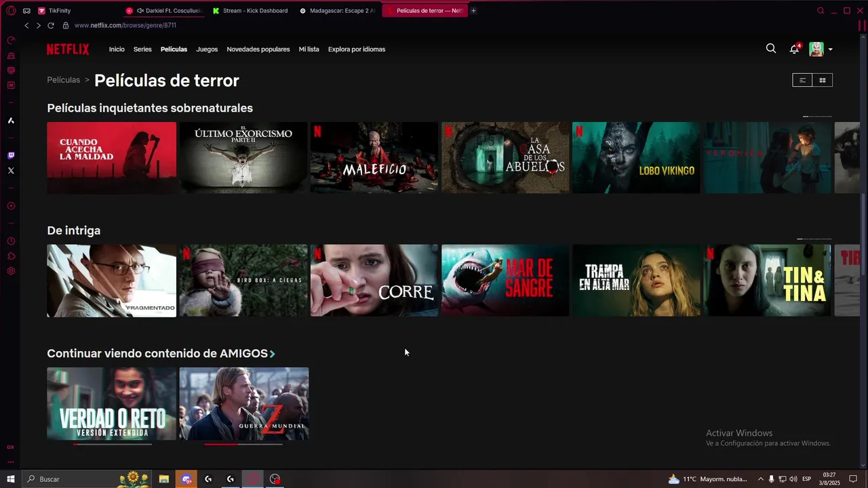Open Cuando acecha la maldad thumbnail

point(111,158)
